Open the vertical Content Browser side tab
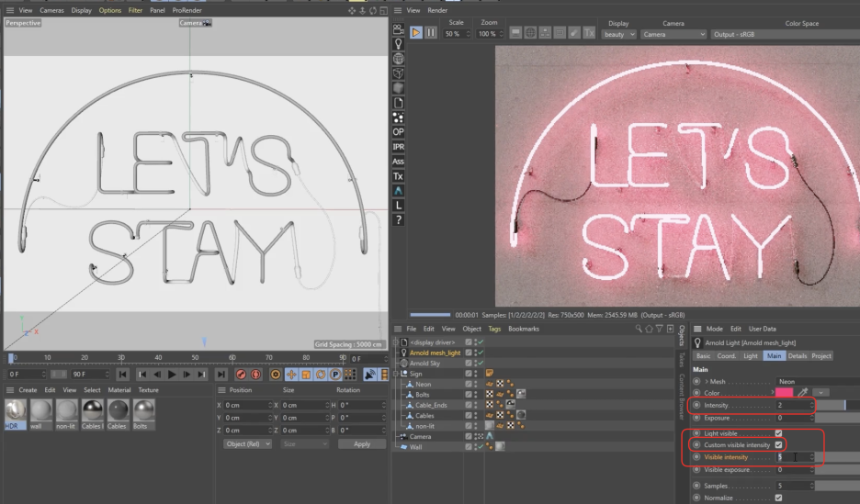Image resolution: width=860 pixels, height=504 pixels. [x=681, y=397]
